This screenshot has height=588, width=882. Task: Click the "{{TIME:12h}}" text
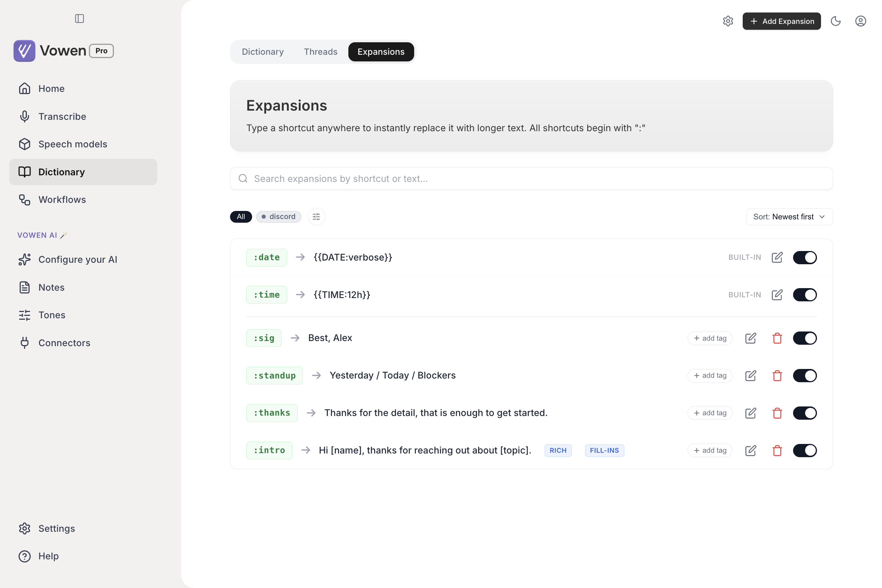pos(342,295)
